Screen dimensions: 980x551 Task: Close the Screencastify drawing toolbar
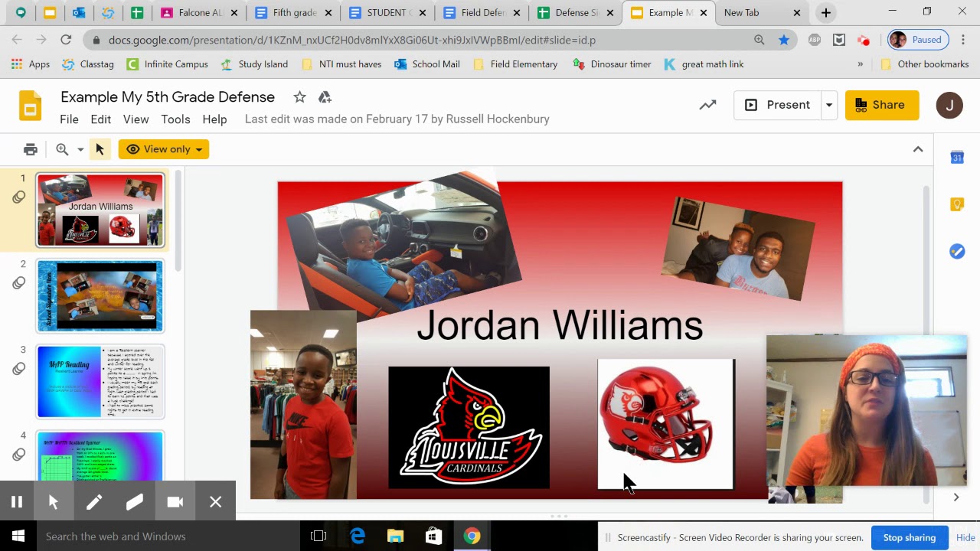click(x=216, y=502)
